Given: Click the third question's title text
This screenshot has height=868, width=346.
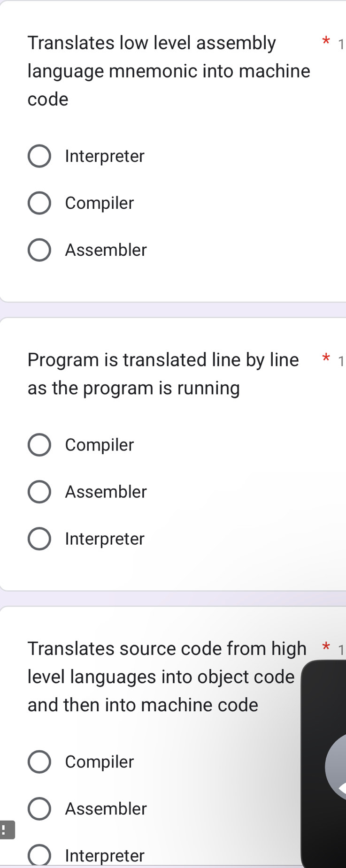Looking at the screenshot, I should pos(164,676).
